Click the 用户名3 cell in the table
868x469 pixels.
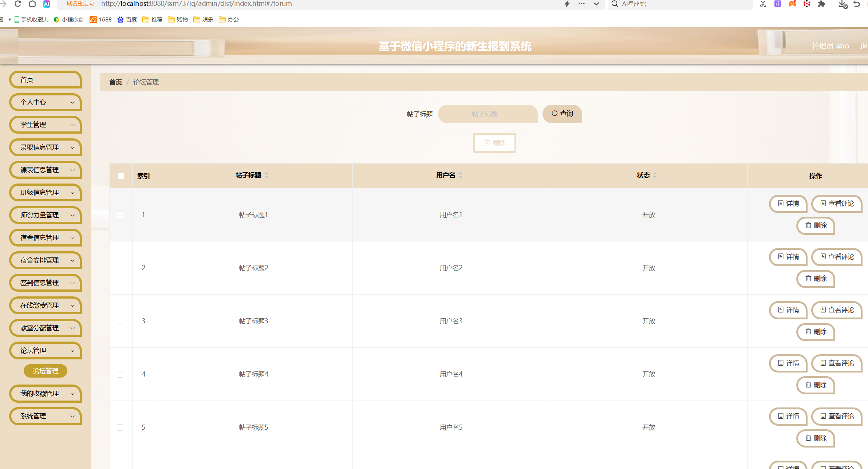click(x=451, y=321)
